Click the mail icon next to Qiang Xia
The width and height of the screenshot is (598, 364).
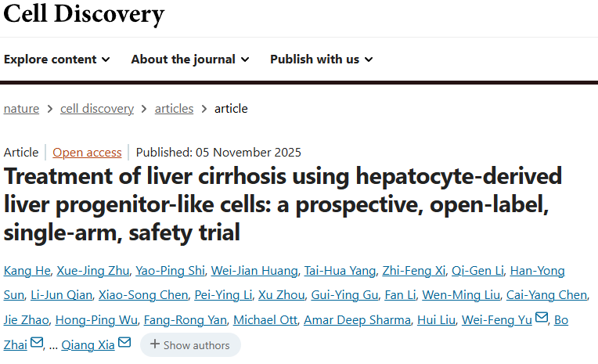(124, 343)
